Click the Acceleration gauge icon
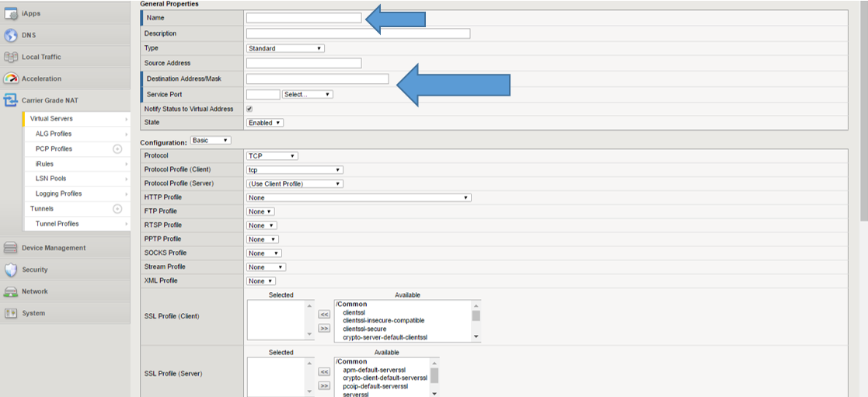 (10, 78)
